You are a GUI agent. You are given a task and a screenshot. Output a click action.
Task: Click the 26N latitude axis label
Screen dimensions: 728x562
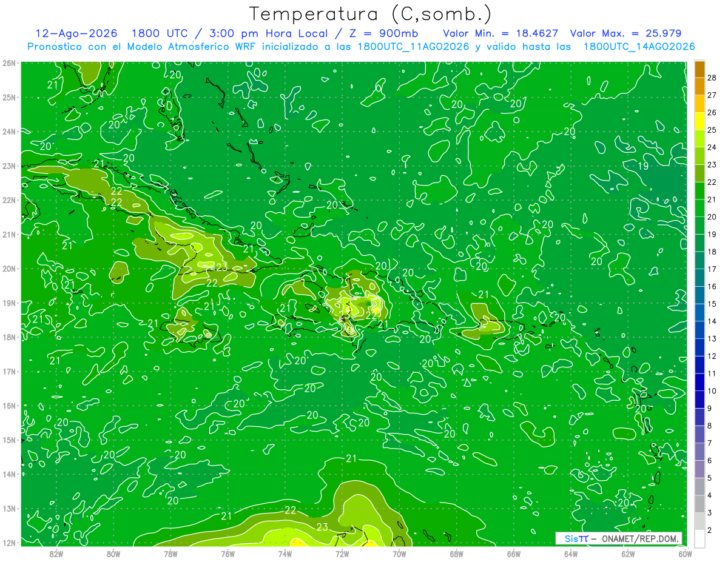pos(9,63)
